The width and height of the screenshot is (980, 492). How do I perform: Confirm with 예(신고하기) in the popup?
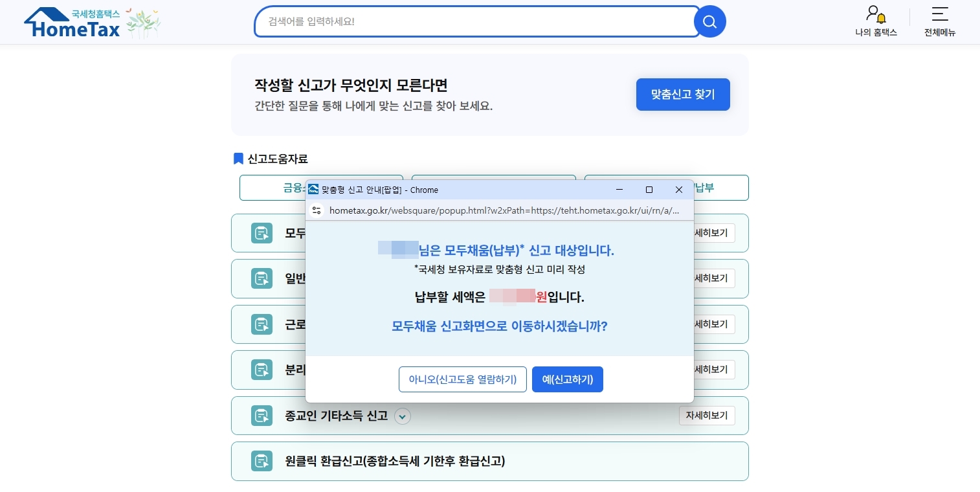pos(567,379)
